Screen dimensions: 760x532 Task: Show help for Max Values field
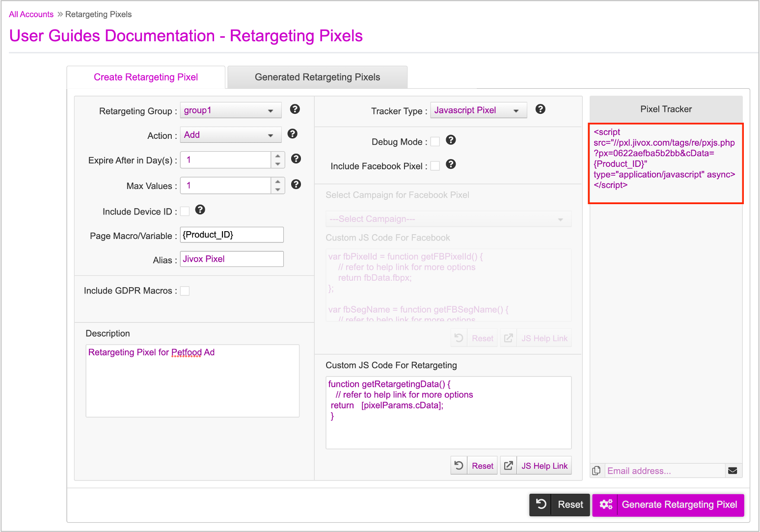296,184
